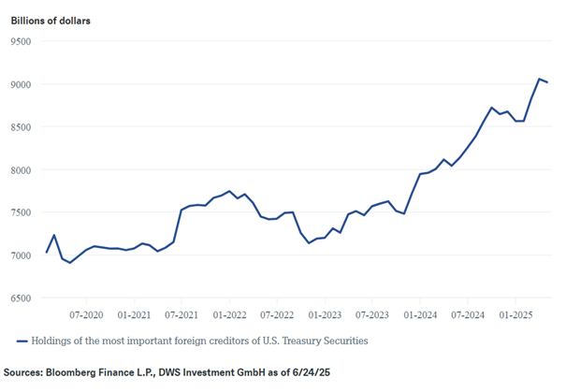Screen dimensions: 566x392
Task: Click the 01-2023 x-axis date label
Action: coord(326,315)
